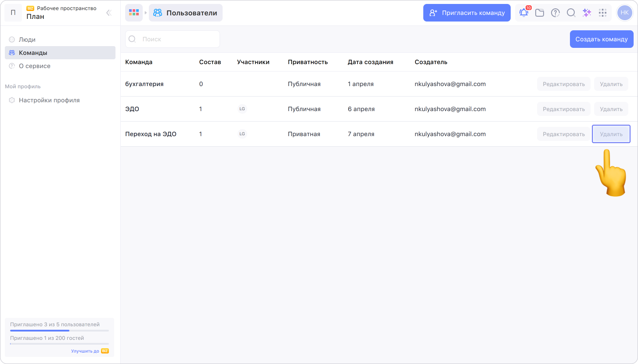Open the HK user avatar

(624, 13)
